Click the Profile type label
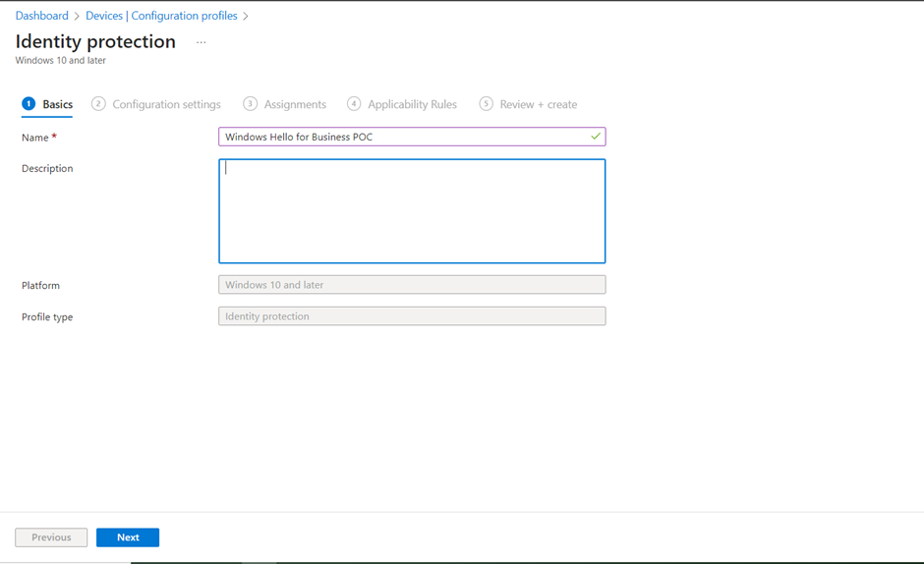Viewport: 924px width, 564px height. (47, 317)
